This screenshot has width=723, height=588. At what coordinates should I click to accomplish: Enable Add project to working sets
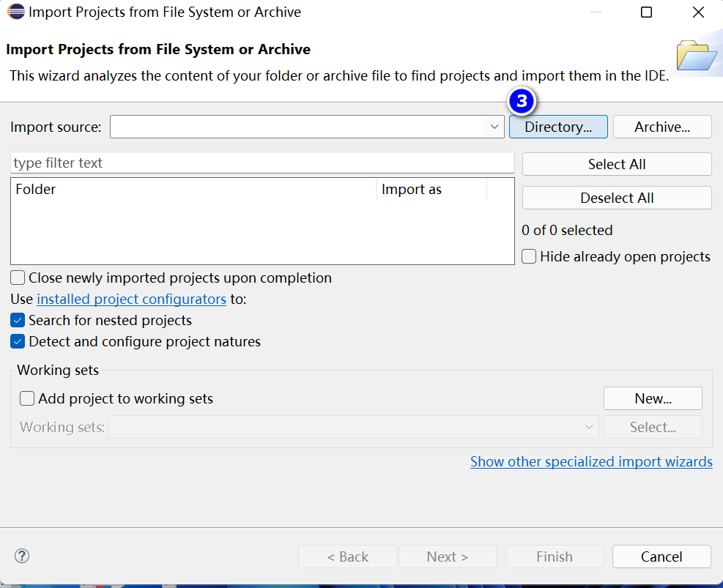pos(27,399)
